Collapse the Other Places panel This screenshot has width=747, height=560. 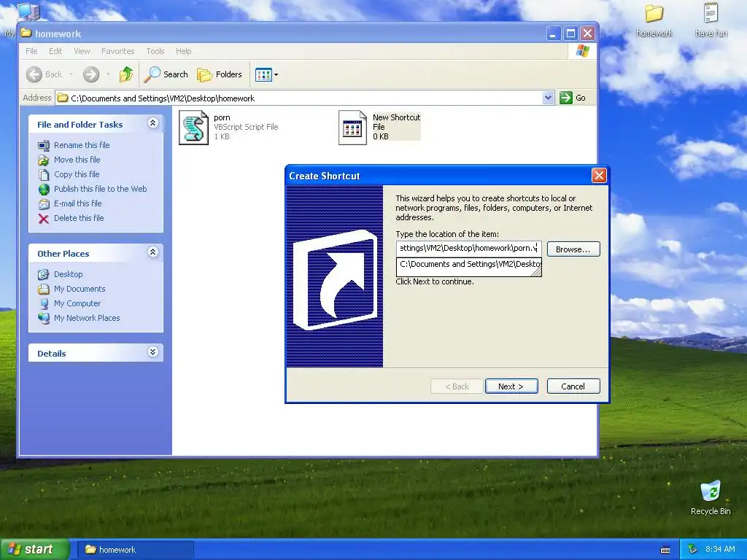coord(153,252)
